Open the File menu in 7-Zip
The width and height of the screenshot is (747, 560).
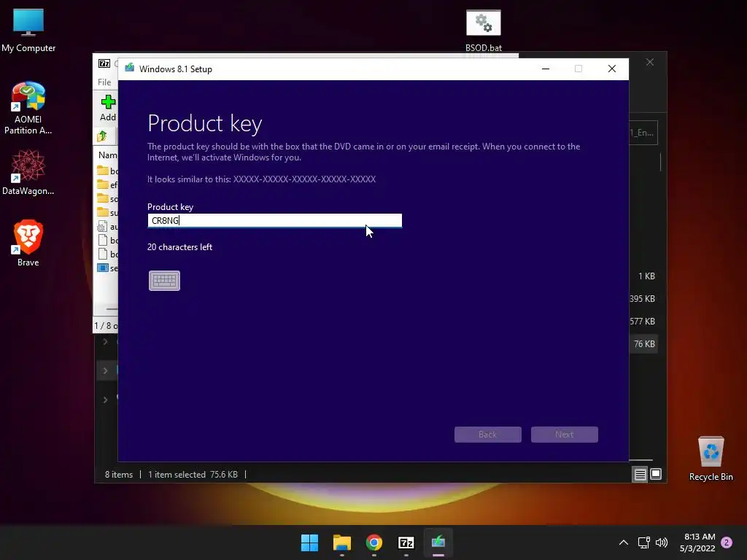click(x=104, y=82)
